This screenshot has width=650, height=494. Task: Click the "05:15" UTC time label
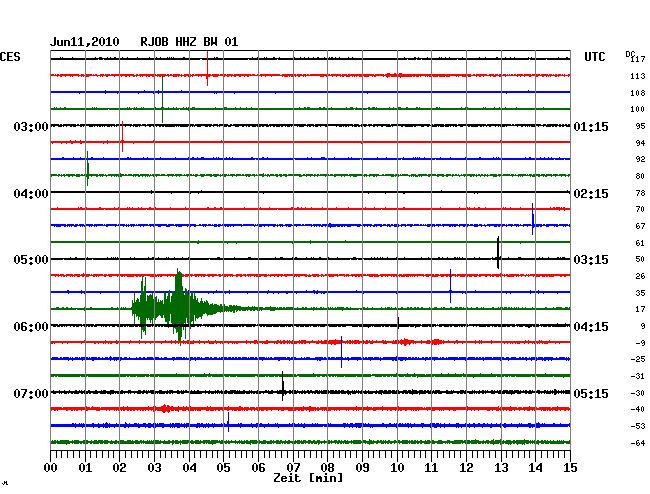pos(591,393)
